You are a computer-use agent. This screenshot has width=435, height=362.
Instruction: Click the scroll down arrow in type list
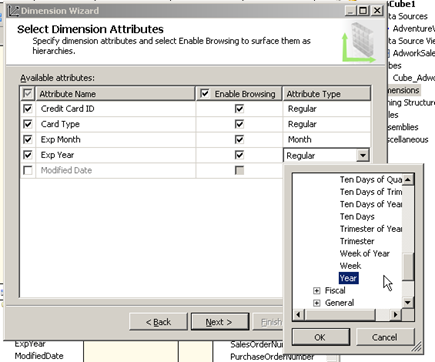(408, 302)
